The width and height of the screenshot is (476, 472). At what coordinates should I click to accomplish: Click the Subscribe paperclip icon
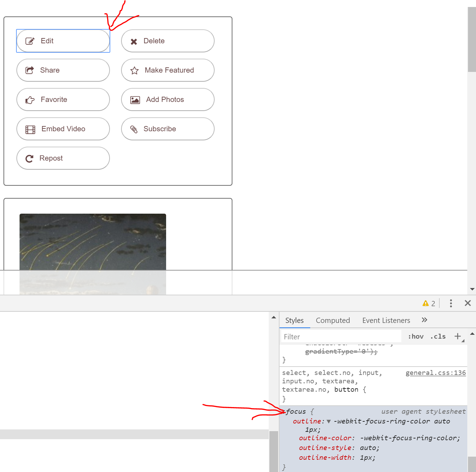[x=134, y=129]
